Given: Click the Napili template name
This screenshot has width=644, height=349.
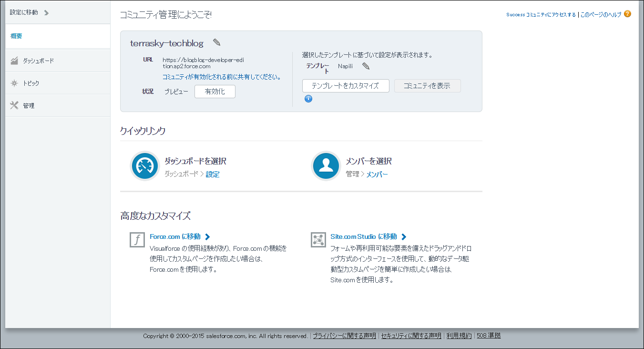Looking at the screenshot, I should click(x=346, y=66).
